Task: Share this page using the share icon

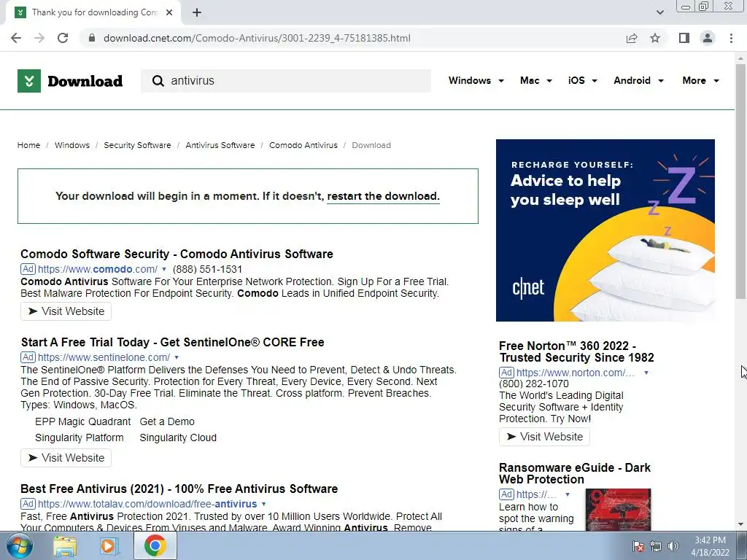Action: coord(632,38)
